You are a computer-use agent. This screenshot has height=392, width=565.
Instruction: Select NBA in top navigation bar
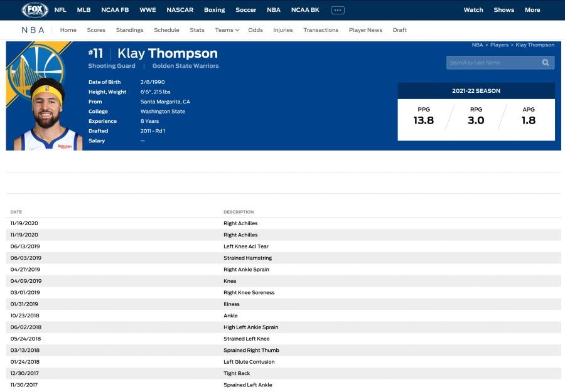(x=274, y=10)
